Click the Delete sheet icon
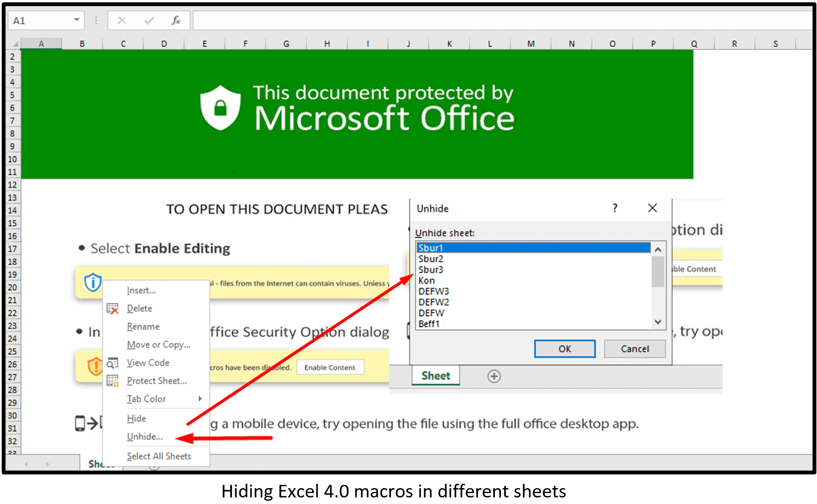Screen dimensions: 817x504 tap(113, 309)
